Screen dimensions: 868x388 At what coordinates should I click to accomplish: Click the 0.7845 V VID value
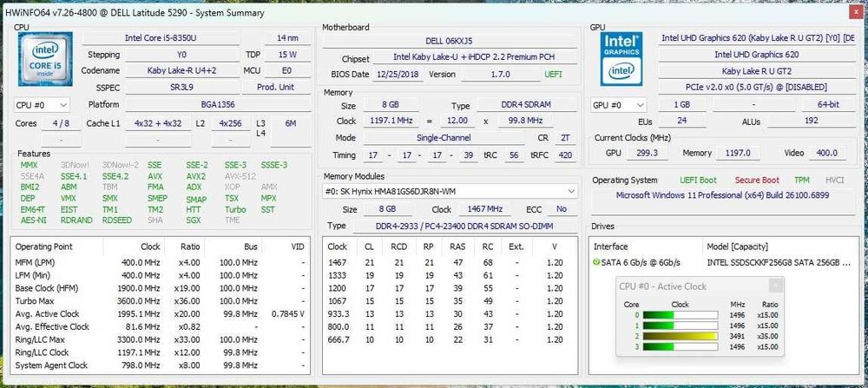tap(288, 314)
